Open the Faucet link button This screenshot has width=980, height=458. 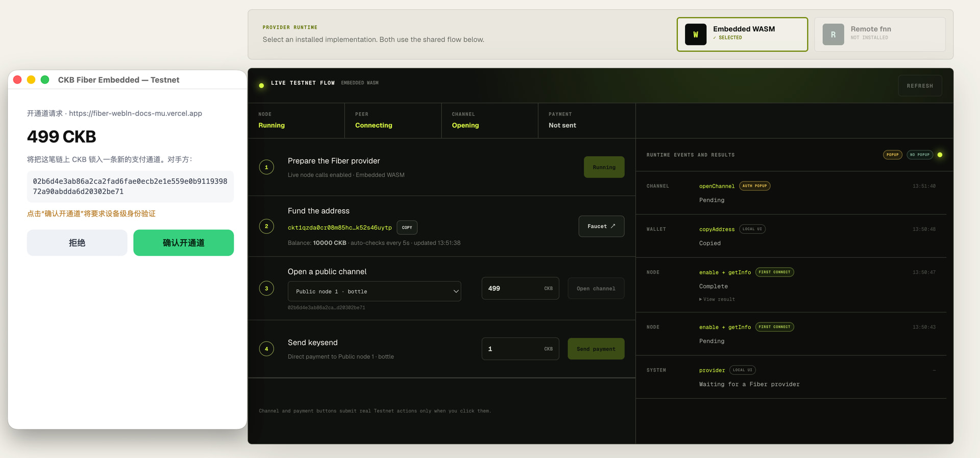[601, 226]
